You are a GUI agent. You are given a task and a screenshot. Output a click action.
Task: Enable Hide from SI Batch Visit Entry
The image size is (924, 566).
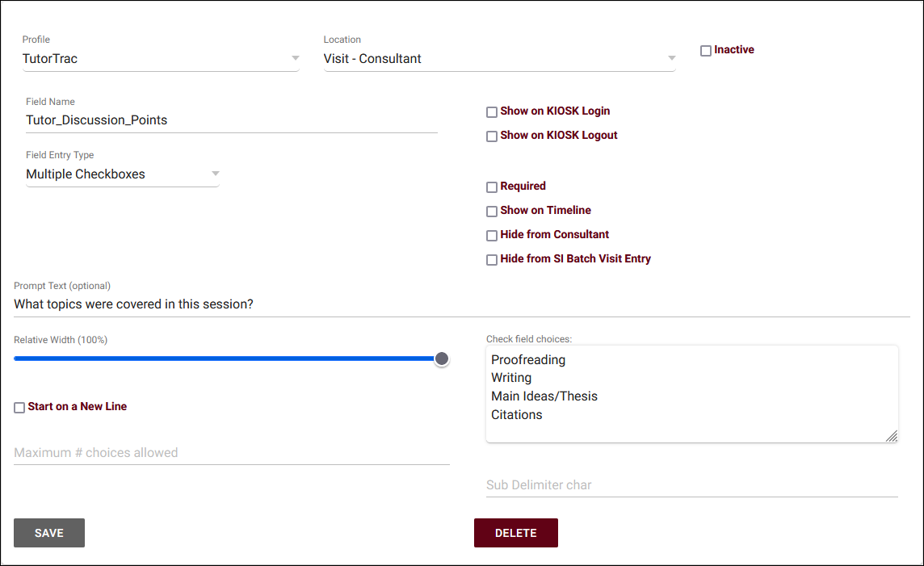click(492, 260)
